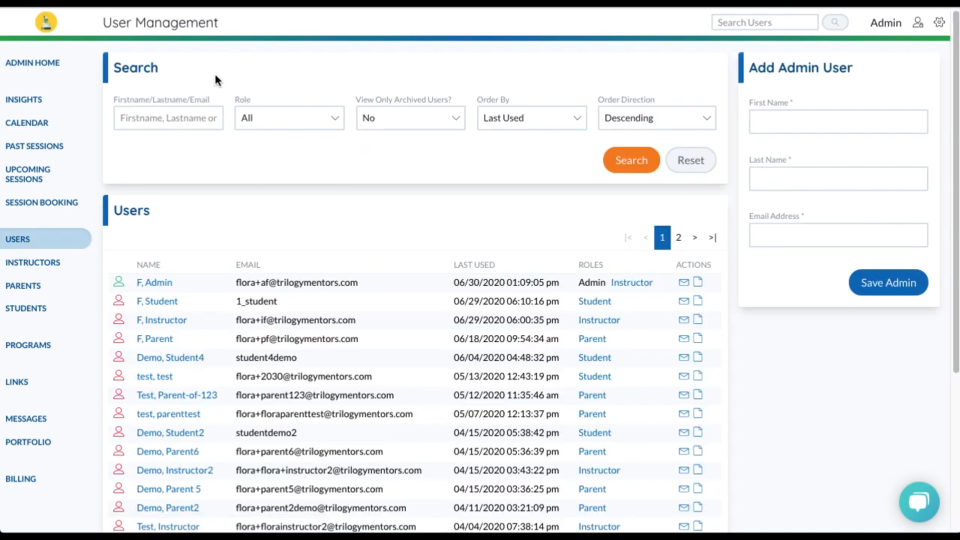
Task: Click Instructor role link in F, Admin row
Action: (632, 282)
